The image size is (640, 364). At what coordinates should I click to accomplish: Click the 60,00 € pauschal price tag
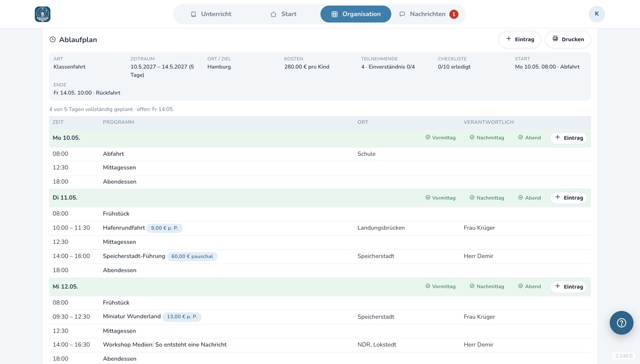(x=192, y=256)
